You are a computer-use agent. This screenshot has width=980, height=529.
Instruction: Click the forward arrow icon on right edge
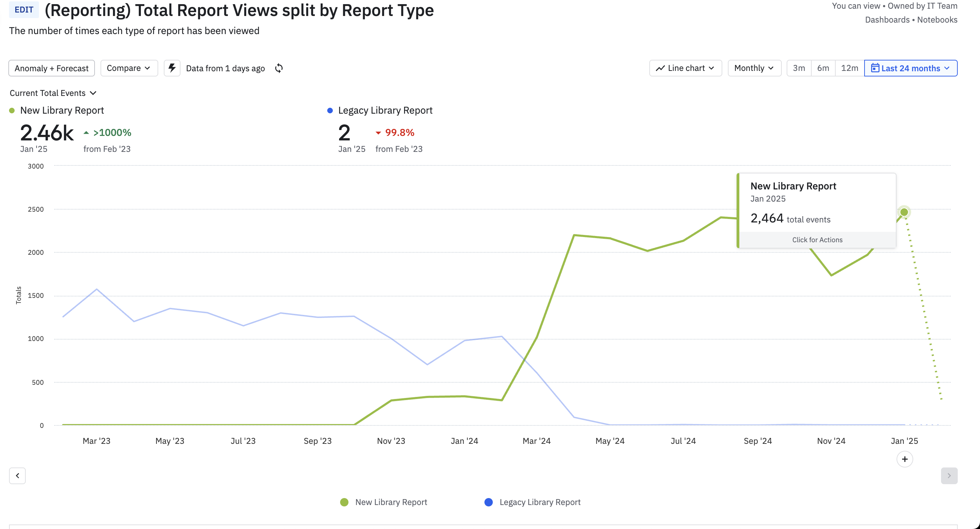[949, 475]
